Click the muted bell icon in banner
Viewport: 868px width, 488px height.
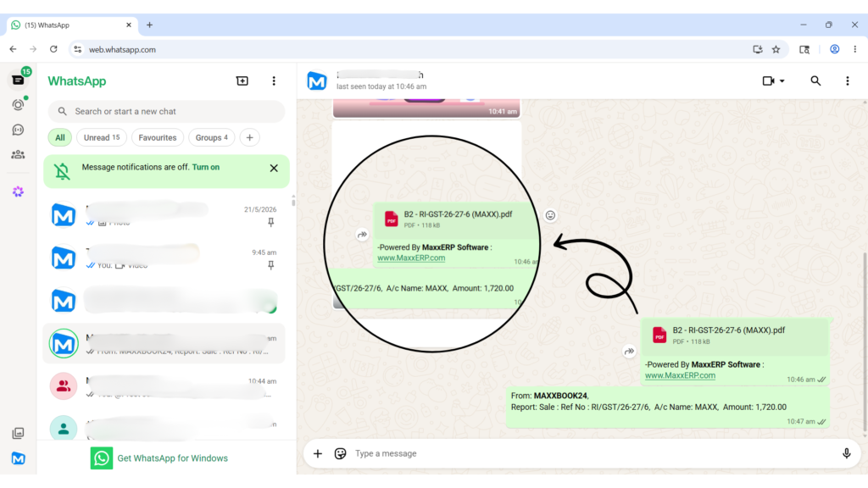pos(62,171)
